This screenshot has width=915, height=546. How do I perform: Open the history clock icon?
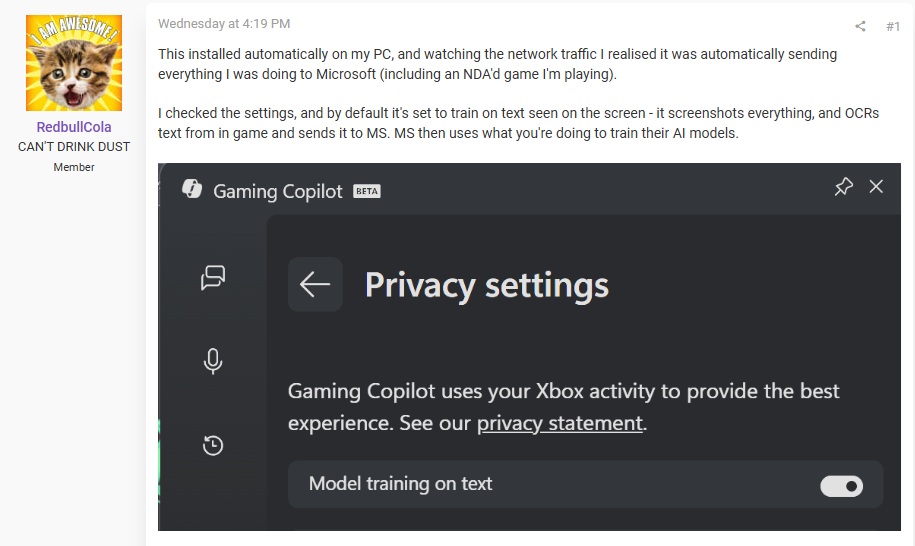tap(212, 446)
